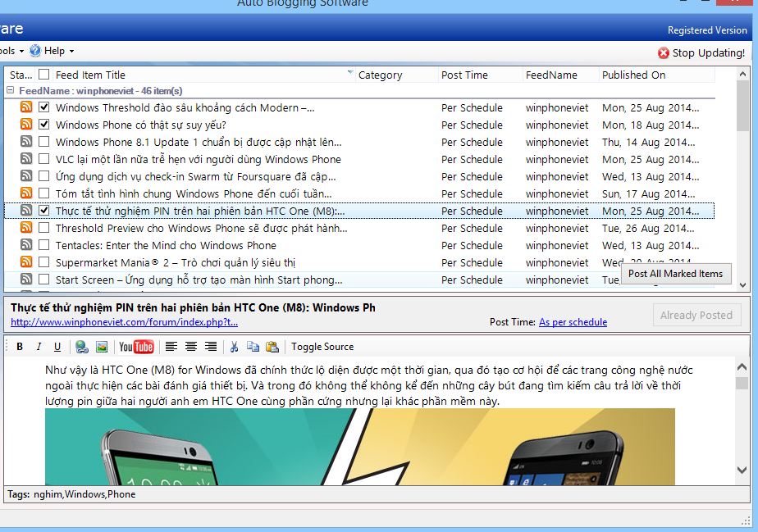Click the Registered Version label

point(707,30)
